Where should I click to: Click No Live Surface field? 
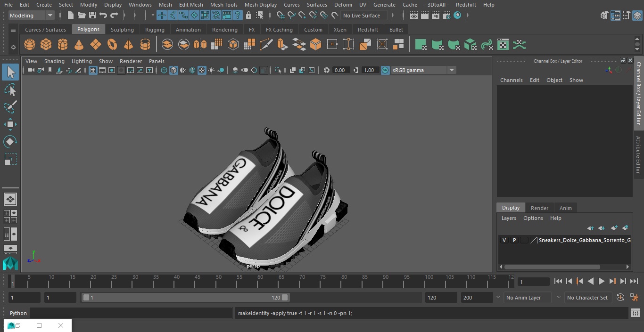point(364,16)
